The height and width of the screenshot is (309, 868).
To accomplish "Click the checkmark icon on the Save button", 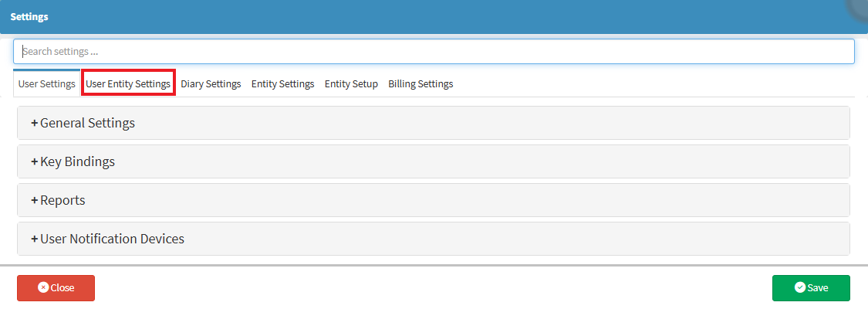I will (x=800, y=288).
